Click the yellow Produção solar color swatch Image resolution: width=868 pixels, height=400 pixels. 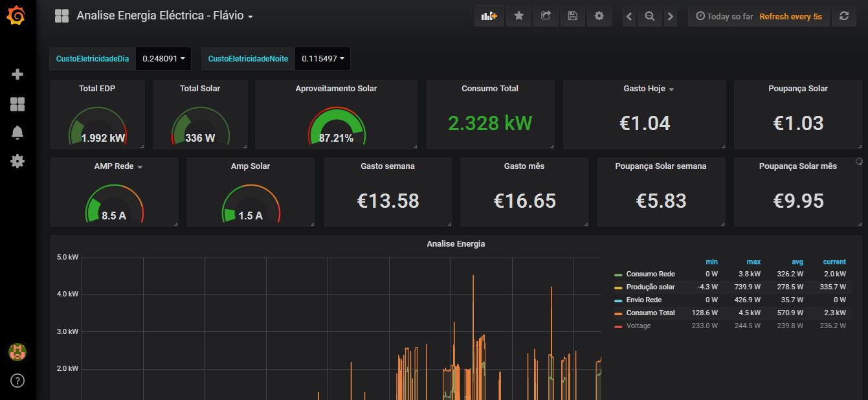(x=618, y=288)
